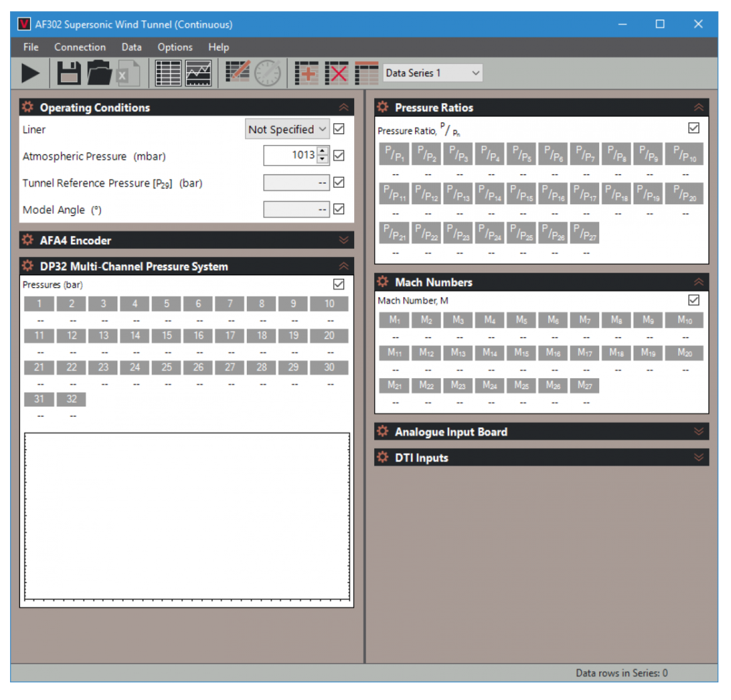
Task: Start data acquisition with the Play button
Action: pyautogui.click(x=30, y=74)
